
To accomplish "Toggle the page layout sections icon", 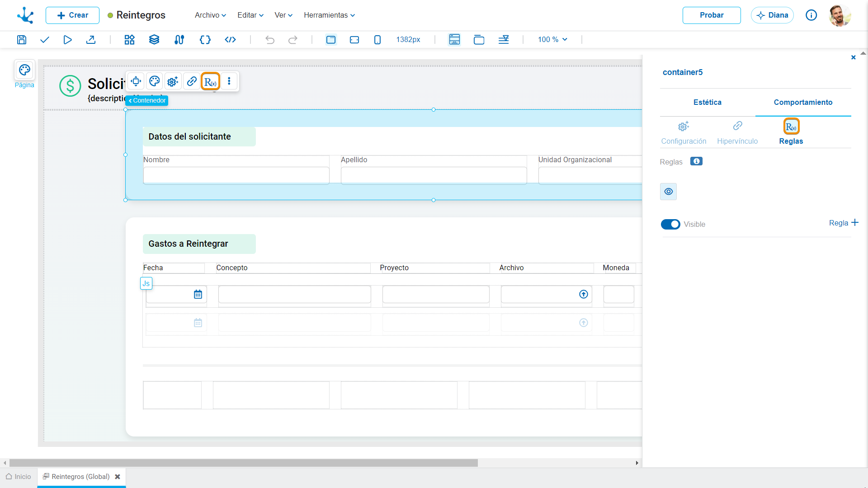I will 454,40.
